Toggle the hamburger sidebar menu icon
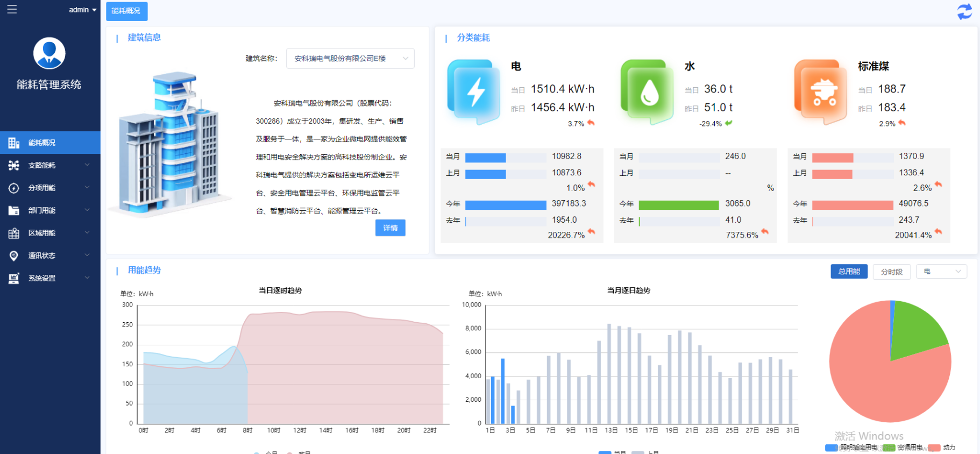This screenshot has height=454, width=980. (x=12, y=9)
